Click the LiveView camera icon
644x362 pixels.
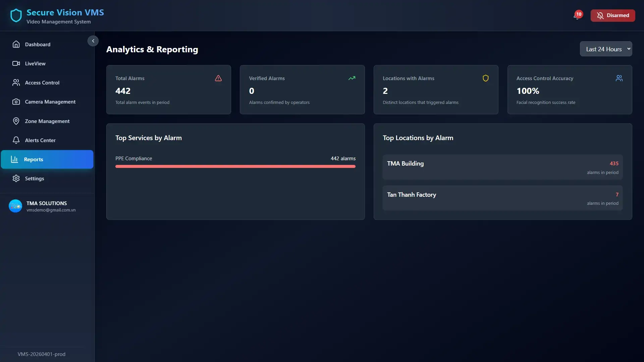[x=16, y=63]
